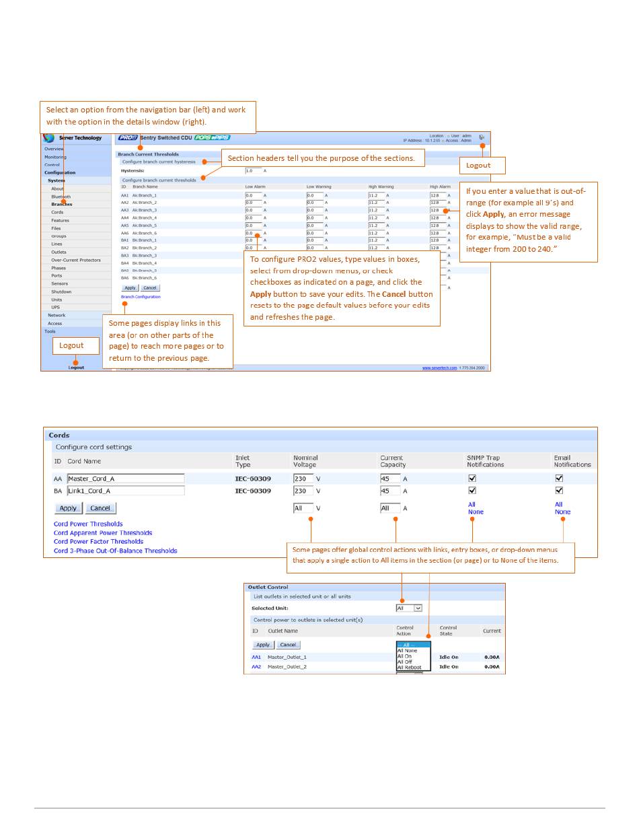Follow the Branch Configuration link
This screenshot has height=840, width=639.
141,297
